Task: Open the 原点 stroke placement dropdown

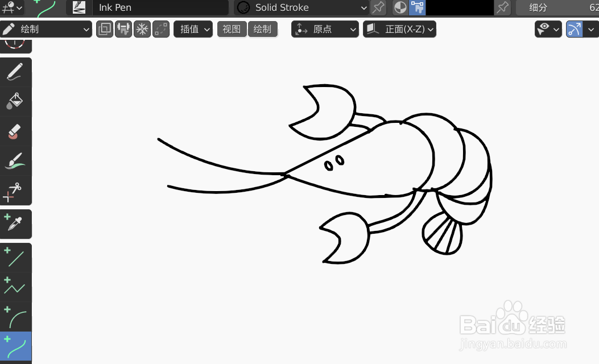Action: [x=325, y=29]
